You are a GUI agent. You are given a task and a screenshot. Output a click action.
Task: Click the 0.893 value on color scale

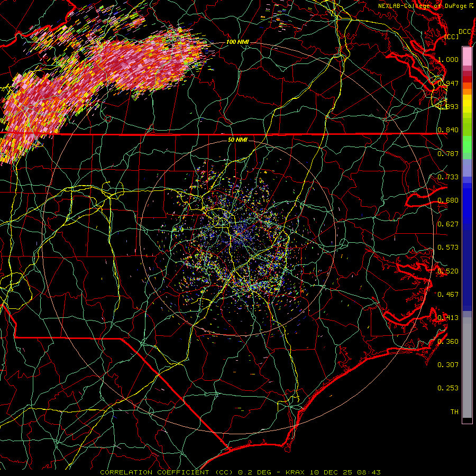pyautogui.click(x=448, y=106)
